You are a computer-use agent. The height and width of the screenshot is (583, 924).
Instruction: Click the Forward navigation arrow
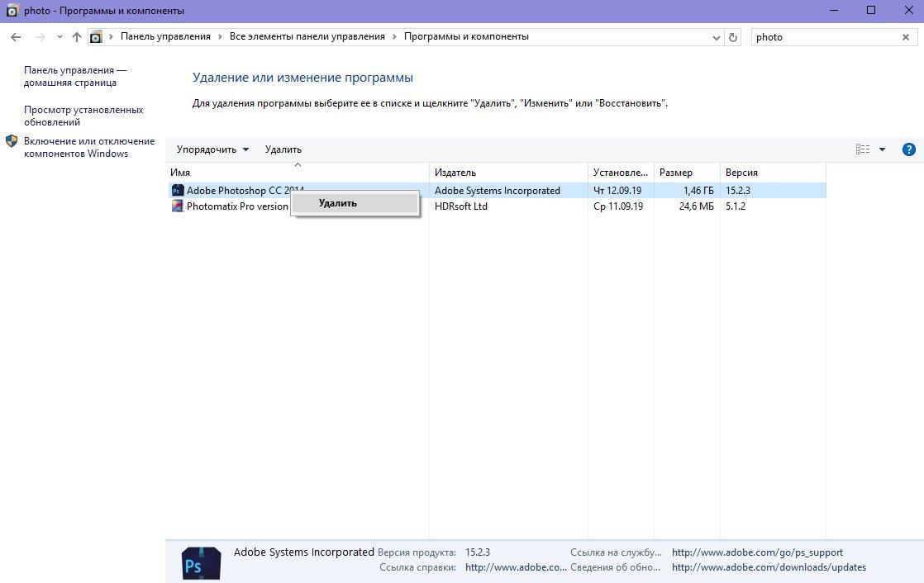(x=40, y=37)
